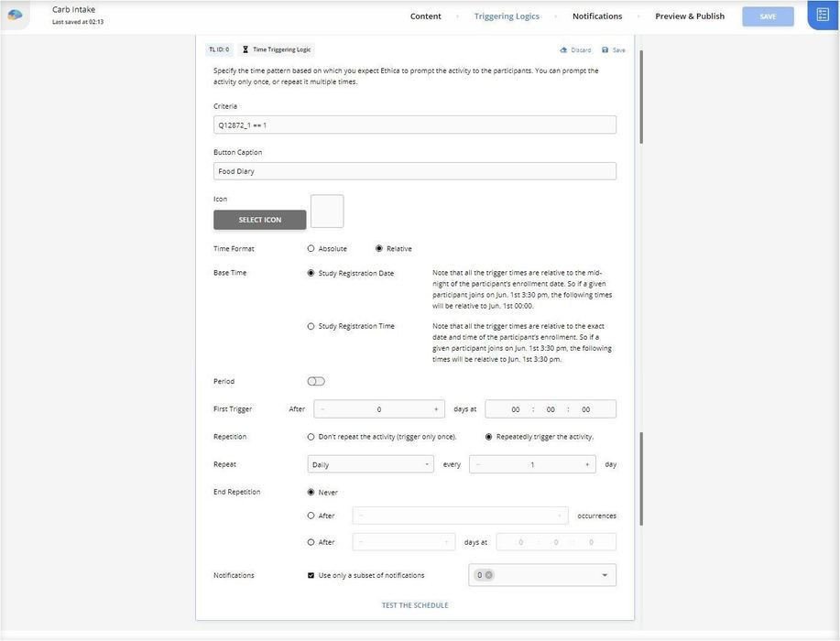This screenshot has height=641, width=840.
Task: Switch to the Content tab
Action: pyautogui.click(x=425, y=16)
